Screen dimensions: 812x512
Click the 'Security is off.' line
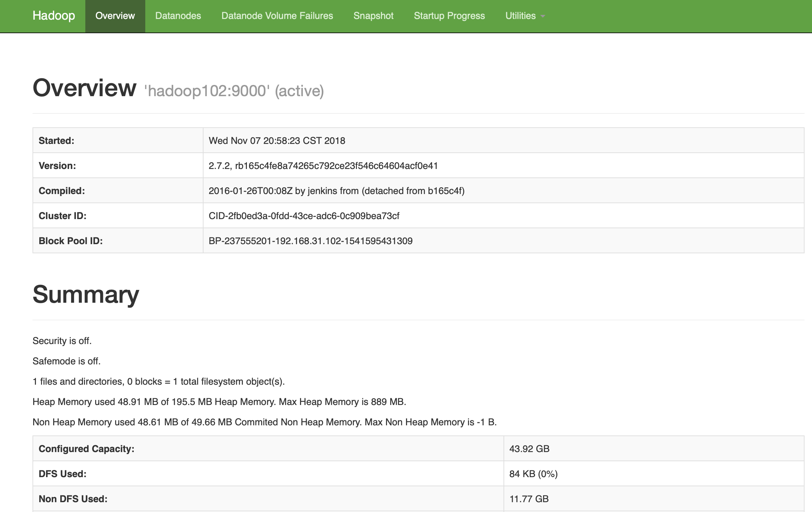pyautogui.click(x=62, y=341)
